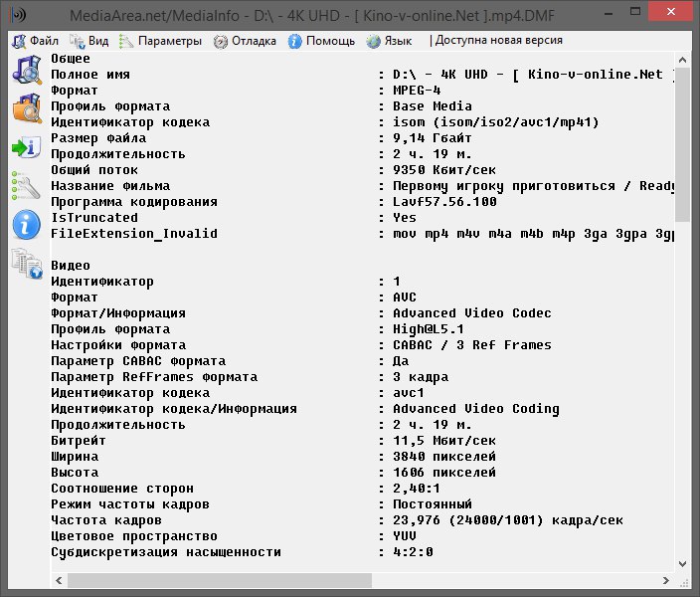Screen dimensions: 700x597
Task: Open the Язык menu
Action: 389,41
